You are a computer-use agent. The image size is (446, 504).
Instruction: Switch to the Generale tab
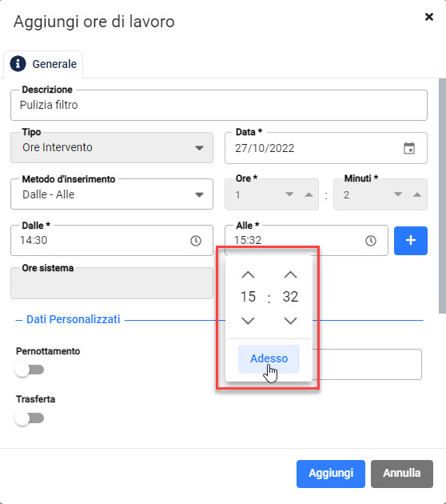pyautogui.click(x=43, y=64)
